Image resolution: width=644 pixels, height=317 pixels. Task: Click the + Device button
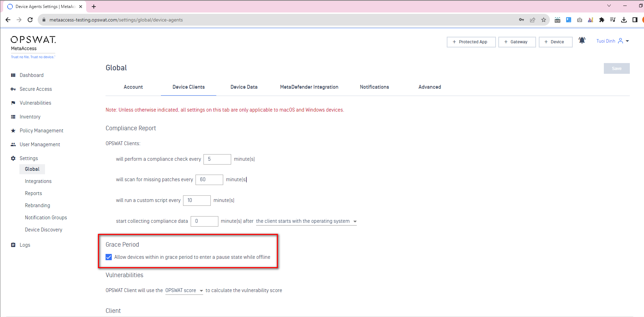coord(555,42)
